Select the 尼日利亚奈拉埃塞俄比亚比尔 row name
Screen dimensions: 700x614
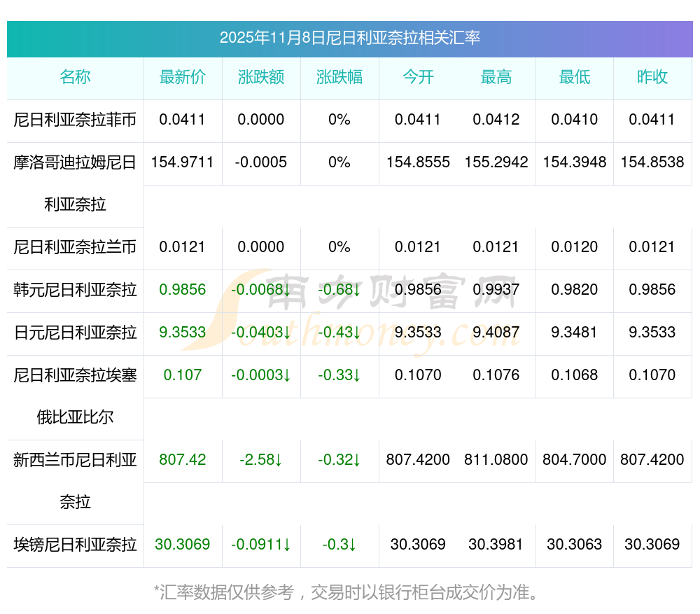75,396
